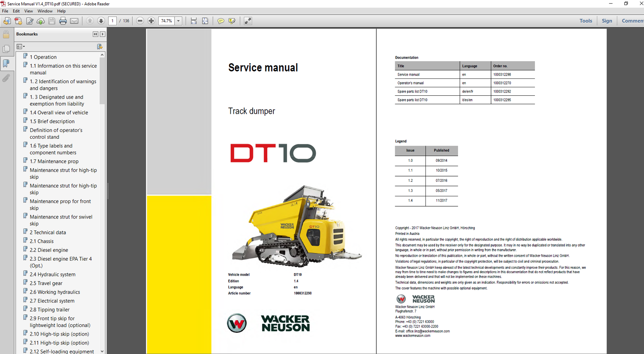Toggle Read Mode view
Viewport: 644px width, 354px height.
coord(248,21)
